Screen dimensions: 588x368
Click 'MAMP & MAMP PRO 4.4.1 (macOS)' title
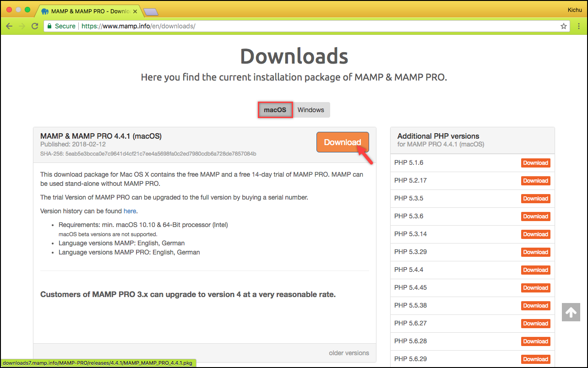[x=101, y=136]
